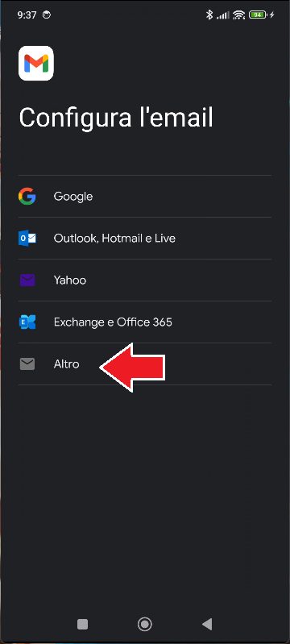This screenshot has height=644, width=290.
Task: Tap the 'Configura l'email' heading
Action: coord(116,118)
